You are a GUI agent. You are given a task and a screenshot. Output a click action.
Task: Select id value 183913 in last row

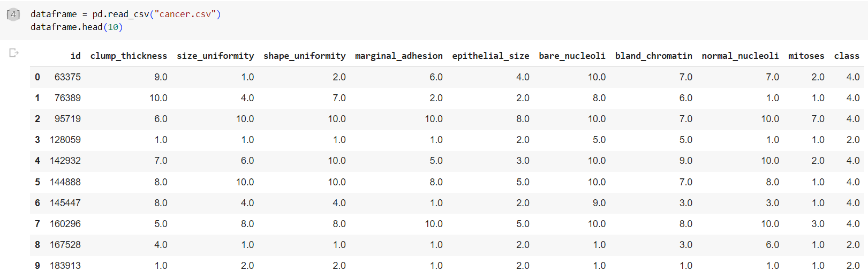click(65, 266)
